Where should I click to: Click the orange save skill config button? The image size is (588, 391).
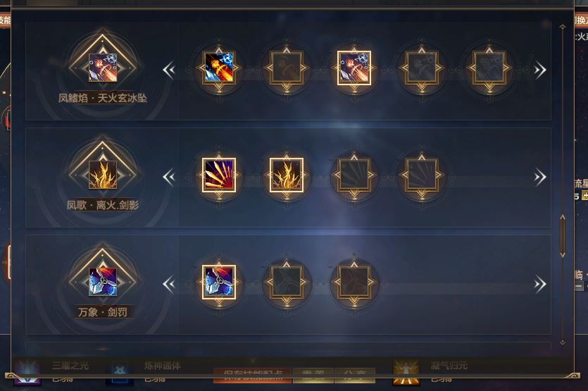(252, 375)
